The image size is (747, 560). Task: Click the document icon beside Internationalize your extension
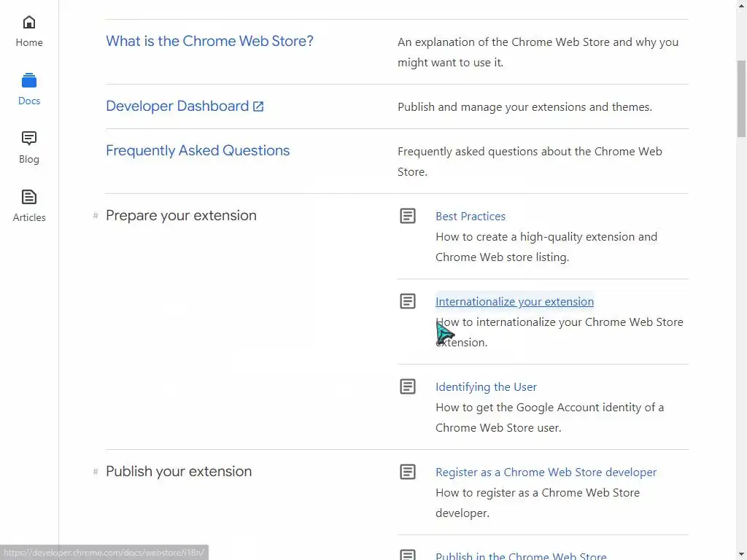408,301
